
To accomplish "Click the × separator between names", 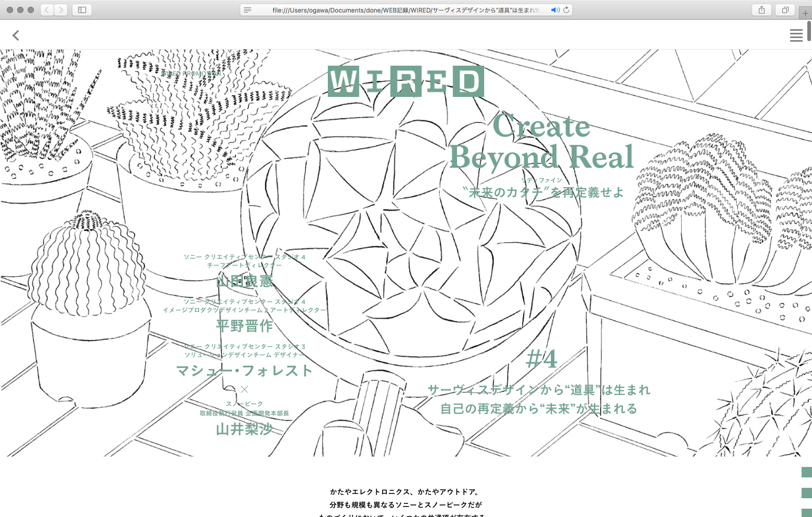I will (244, 389).
